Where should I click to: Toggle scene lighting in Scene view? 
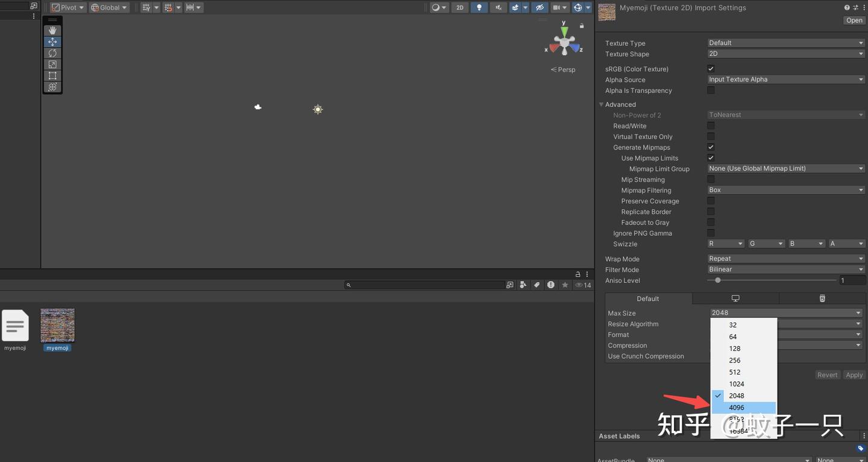(479, 7)
